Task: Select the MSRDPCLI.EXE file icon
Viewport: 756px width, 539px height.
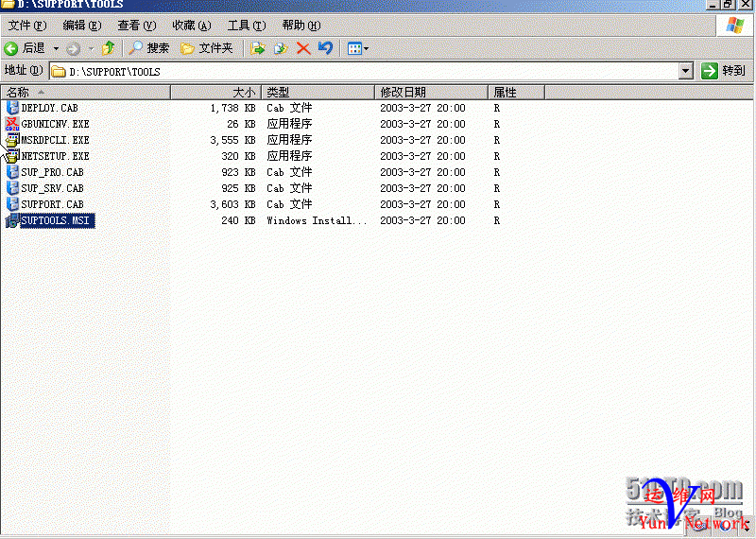Action: [x=12, y=140]
